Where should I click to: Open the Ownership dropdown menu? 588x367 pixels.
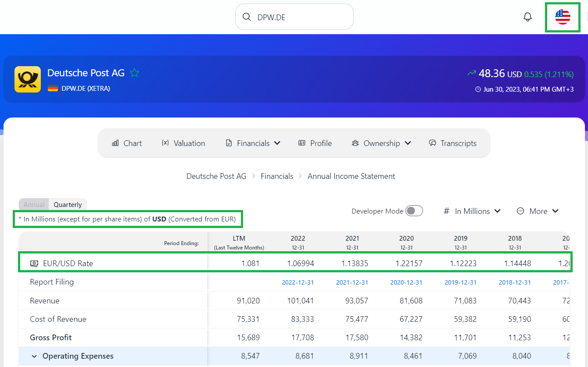pyautogui.click(x=381, y=143)
